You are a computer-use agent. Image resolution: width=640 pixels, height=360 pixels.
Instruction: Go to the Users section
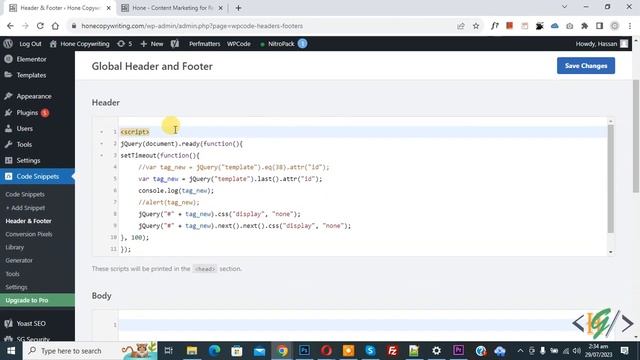(24, 129)
